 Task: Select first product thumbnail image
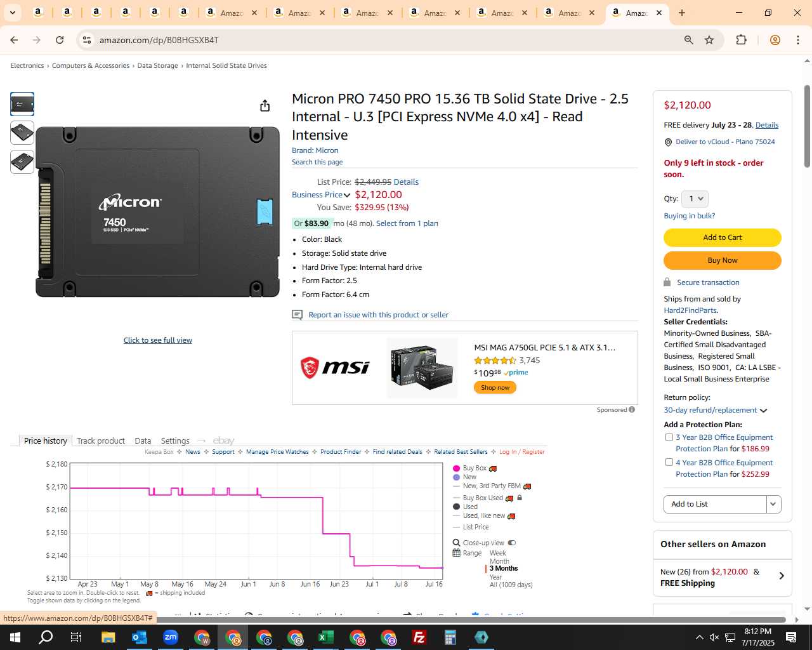point(22,104)
